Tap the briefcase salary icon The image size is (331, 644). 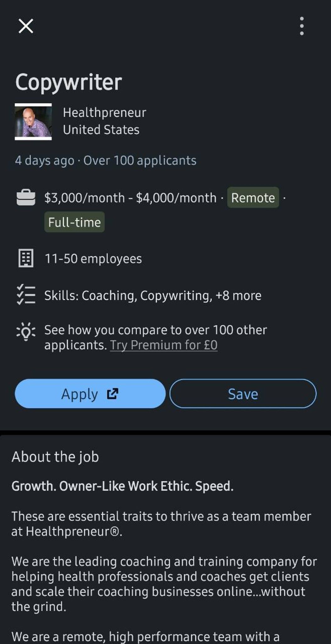click(26, 197)
